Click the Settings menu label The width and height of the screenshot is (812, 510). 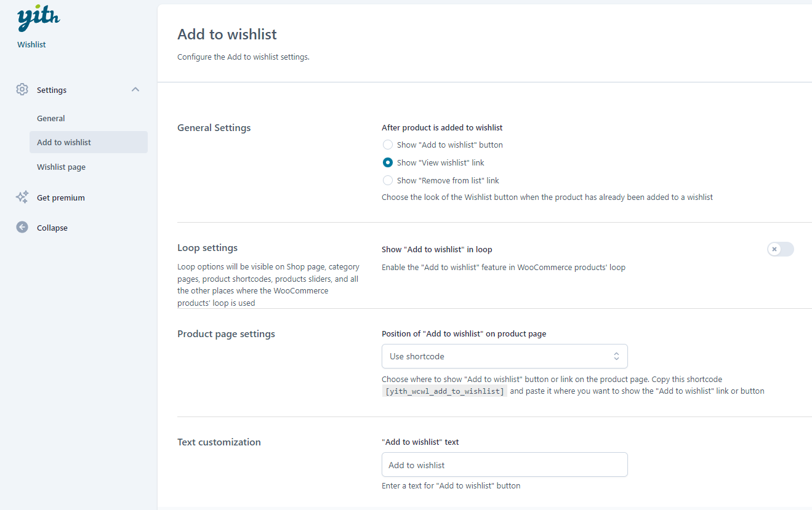52,90
